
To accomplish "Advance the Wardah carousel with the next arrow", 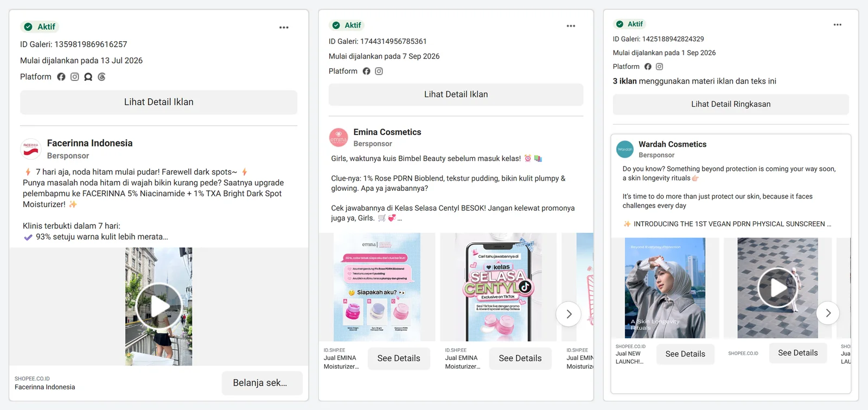I will coord(828,313).
